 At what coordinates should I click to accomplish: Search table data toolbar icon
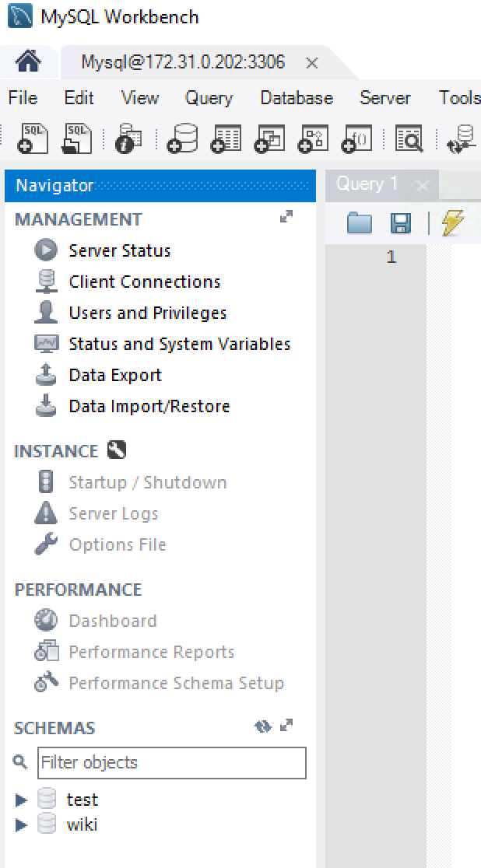(x=409, y=138)
